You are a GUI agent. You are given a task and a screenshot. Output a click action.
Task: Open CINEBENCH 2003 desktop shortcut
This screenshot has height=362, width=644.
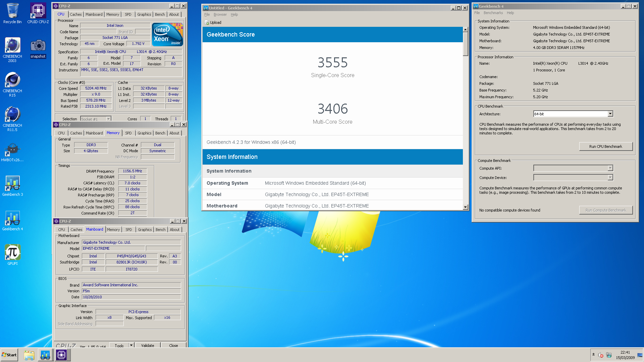12,50
